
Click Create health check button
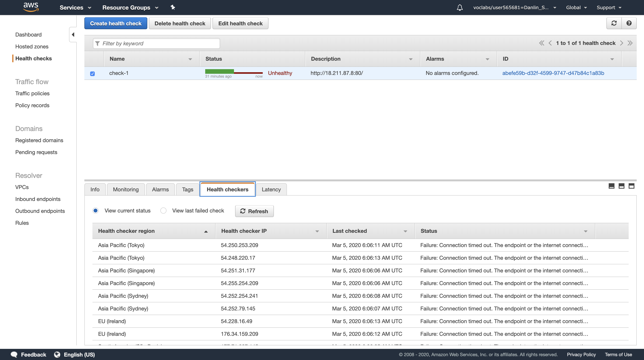[115, 23]
